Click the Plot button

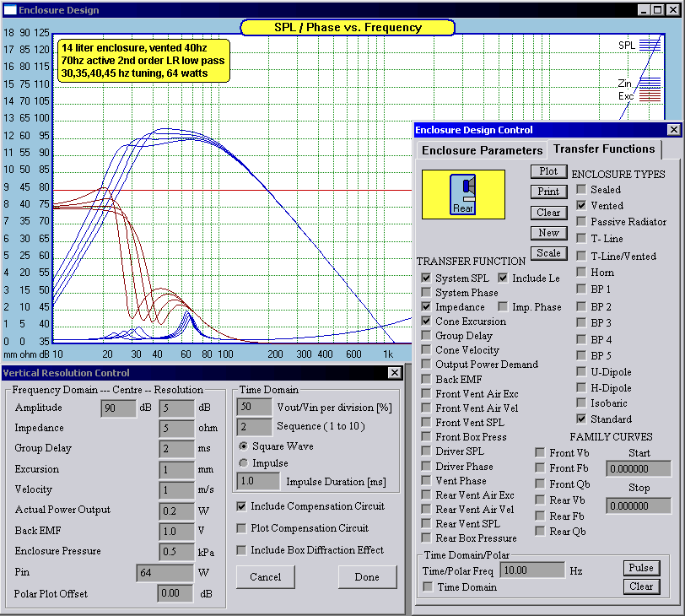point(548,171)
